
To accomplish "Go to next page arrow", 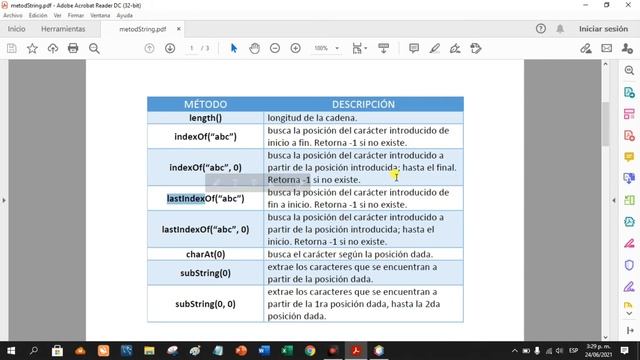I will click(170, 49).
